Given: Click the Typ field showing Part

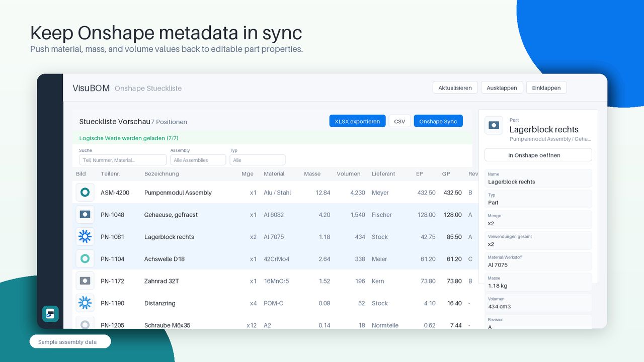Looking at the screenshot, I should tap(538, 199).
